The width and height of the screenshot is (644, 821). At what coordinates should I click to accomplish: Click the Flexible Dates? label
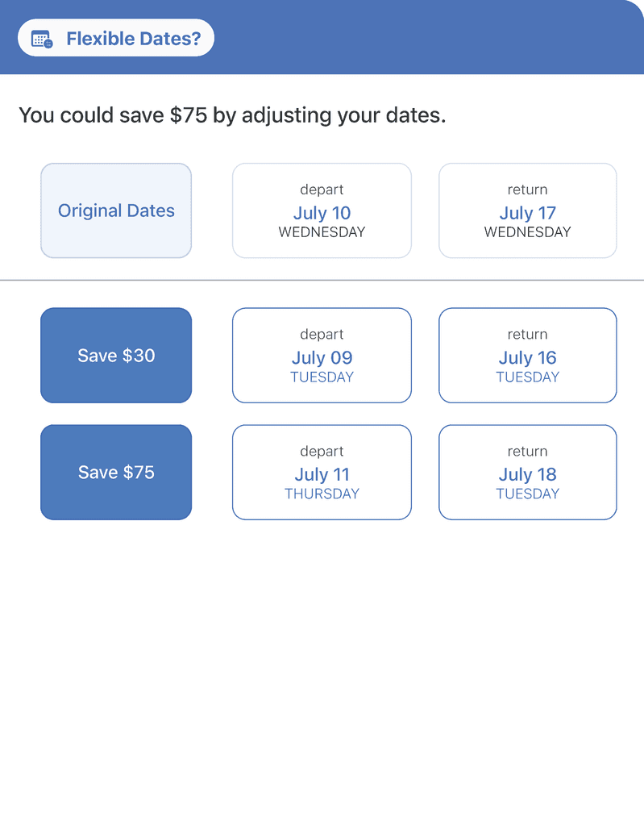tap(133, 39)
